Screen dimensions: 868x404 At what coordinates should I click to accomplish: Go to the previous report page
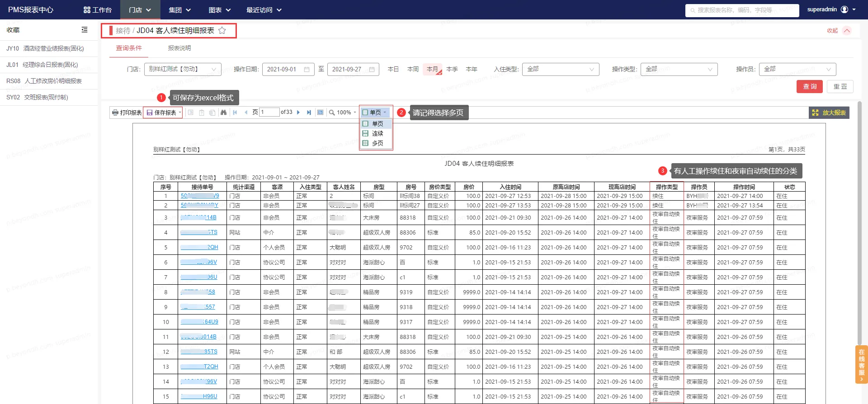pos(246,113)
